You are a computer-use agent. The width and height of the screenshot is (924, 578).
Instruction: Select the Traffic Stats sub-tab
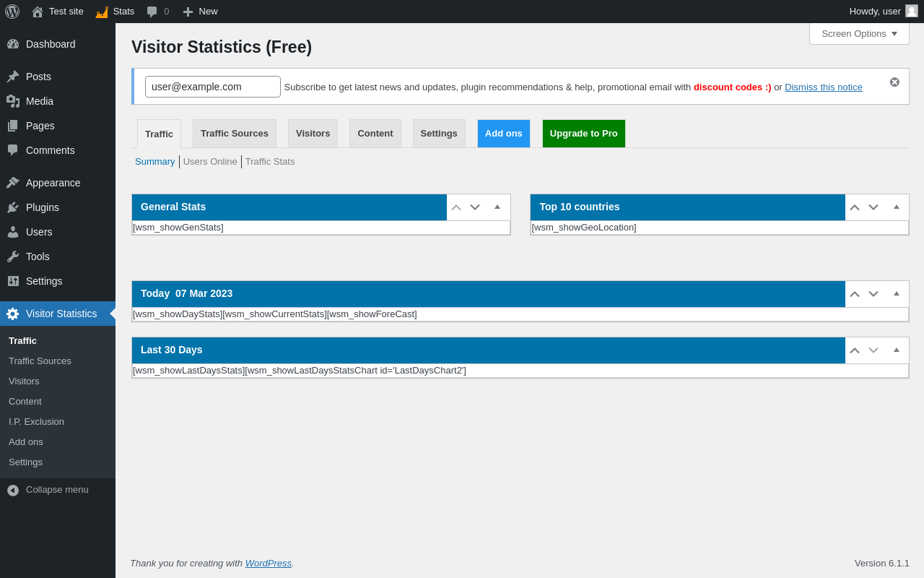pos(270,162)
